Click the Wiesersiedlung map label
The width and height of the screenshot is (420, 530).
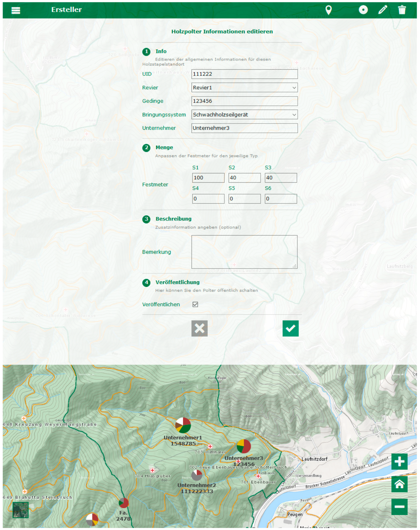pos(308,475)
